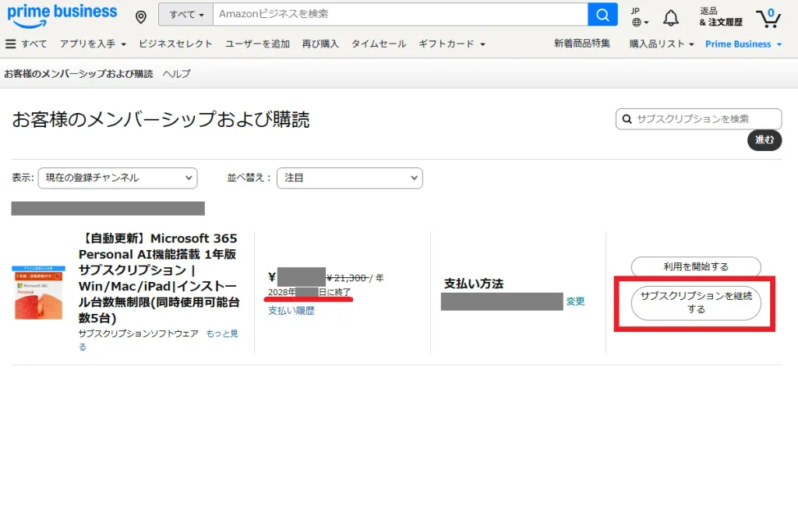Viewport: 798px width, 532px height.
Task: Click the ¥21,300 strikethrough price
Action: click(x=346, y=278)
